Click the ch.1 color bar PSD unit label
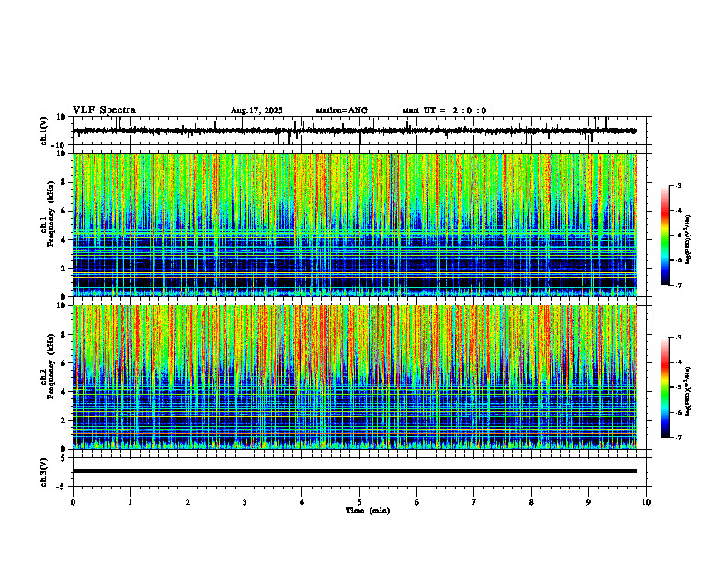Viewport: 728px width, 563px height. point(688,239)
